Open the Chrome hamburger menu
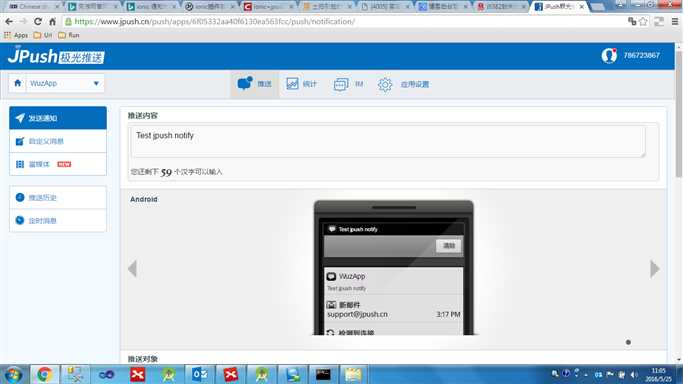683x384 pixels. [675, 21]
